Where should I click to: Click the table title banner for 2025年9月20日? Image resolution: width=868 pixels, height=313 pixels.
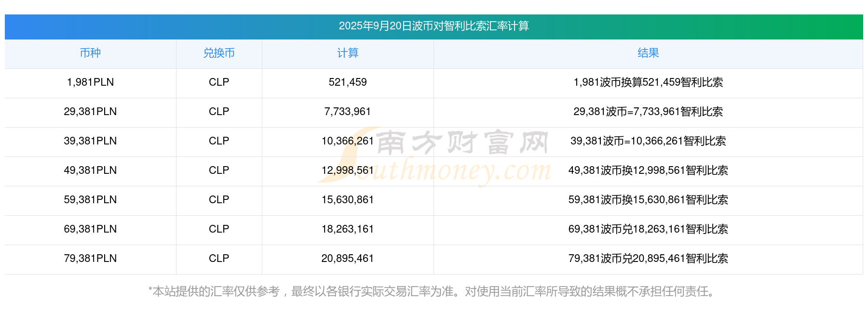434,26
